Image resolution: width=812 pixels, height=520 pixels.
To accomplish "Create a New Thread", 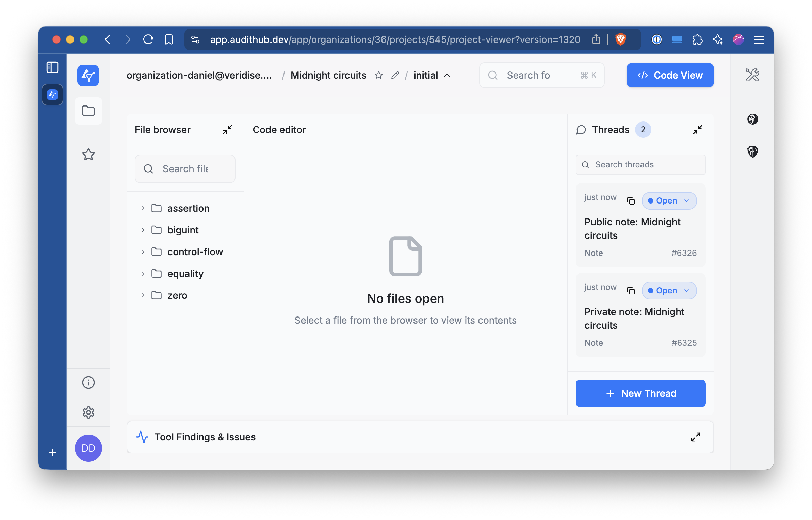I will click(640, 393).
